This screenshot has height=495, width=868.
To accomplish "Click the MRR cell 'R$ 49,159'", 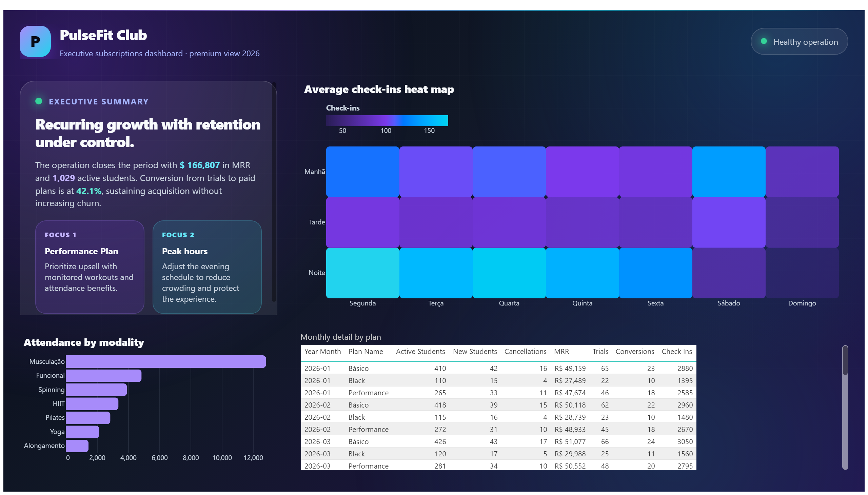I will coord(570,369).
